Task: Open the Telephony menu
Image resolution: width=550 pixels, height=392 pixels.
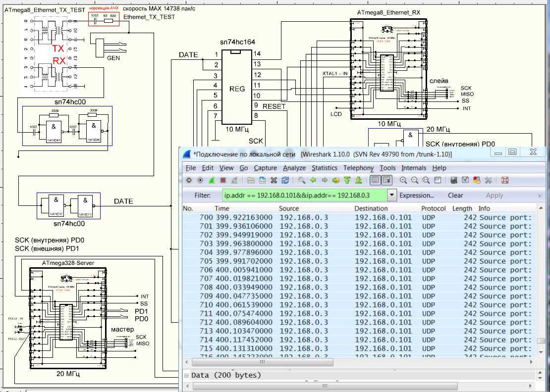Action: (x=358, y=168)
